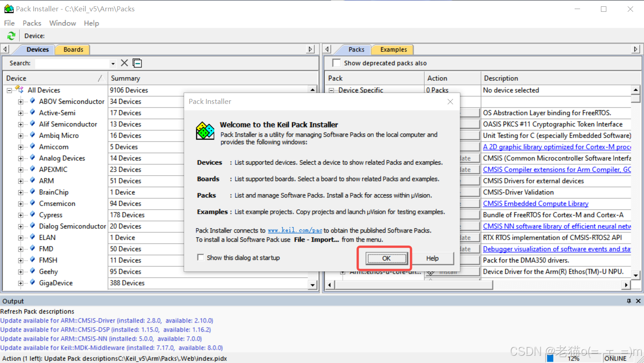Open the File menu
This screenshot has width=644, height=363.
9,23
